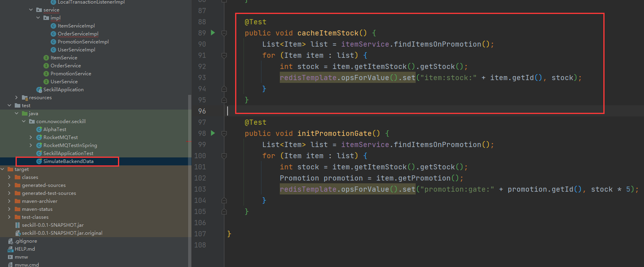This screenshot has height=267, width=644.
Task: Collapse the java source folder
Action: (x=17, y=114)
